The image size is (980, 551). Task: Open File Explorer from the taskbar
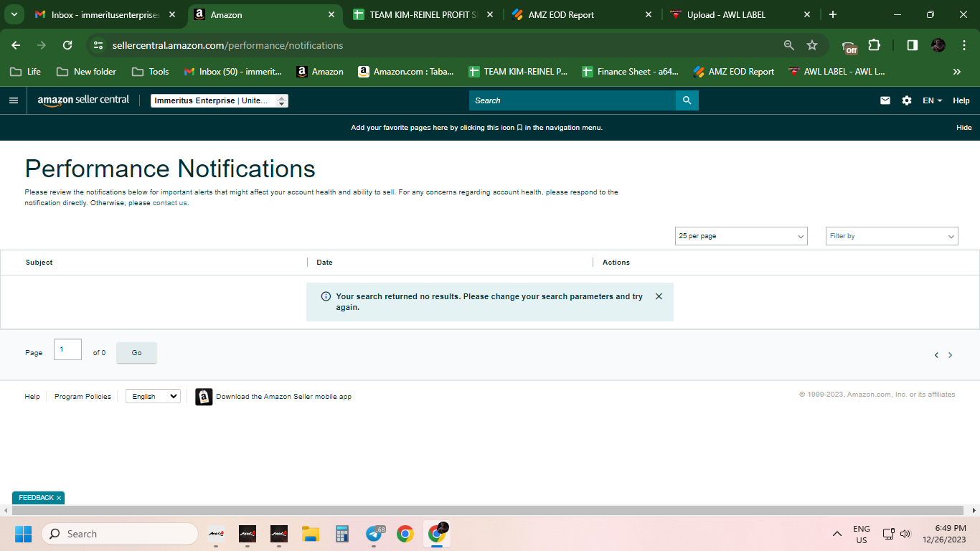311,534
